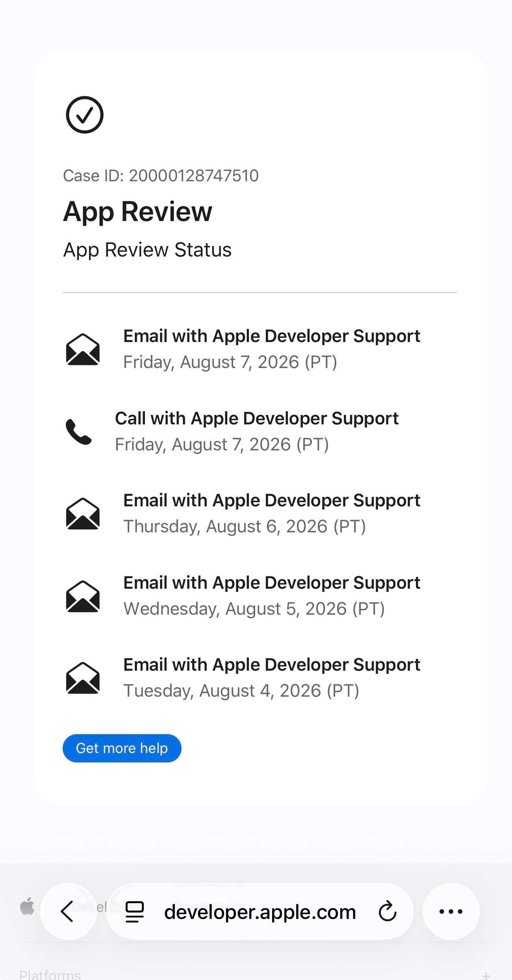Click the Get more help button
Viewport: 512px width, 980px height.
tap(122, 748)
